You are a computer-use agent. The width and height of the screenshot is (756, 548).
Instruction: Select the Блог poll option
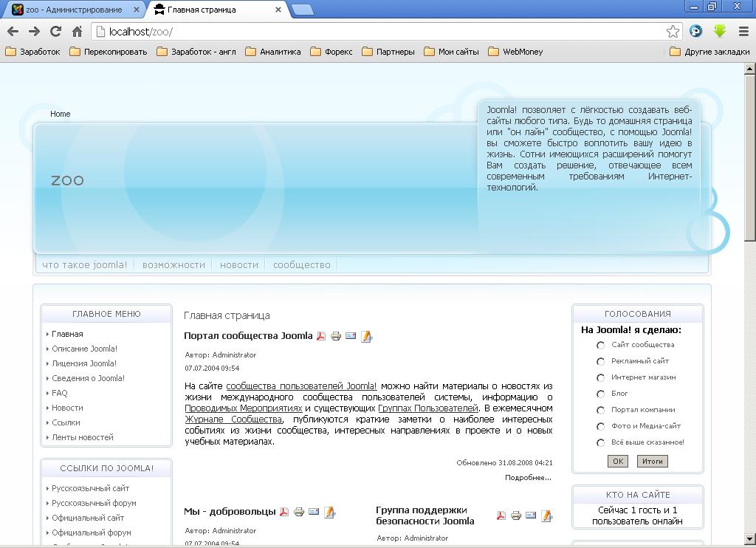pyautogui.click(x=601, y=394)
